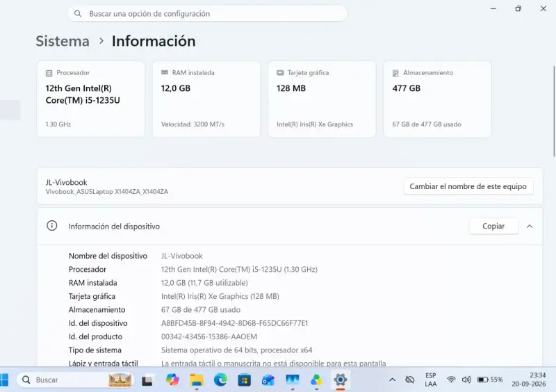Click the Cambiar el nombre de este equipo button
This screenshot has height=392, width=556.
tap(468, 186)
